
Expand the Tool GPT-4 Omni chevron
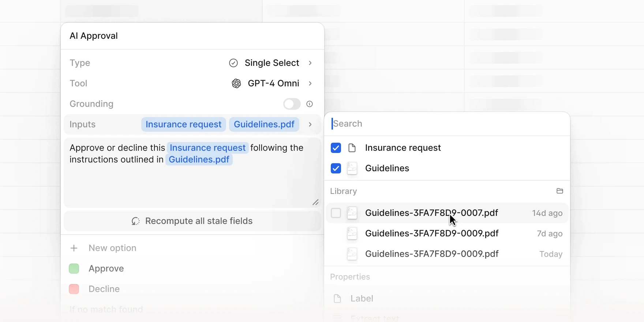pyautogui.click(x=310, y=83)
